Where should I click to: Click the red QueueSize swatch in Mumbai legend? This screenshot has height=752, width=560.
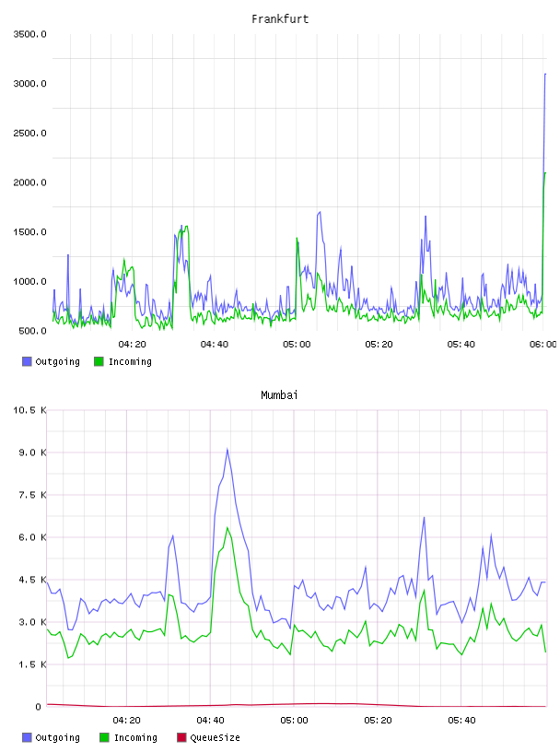pos(181,737)
